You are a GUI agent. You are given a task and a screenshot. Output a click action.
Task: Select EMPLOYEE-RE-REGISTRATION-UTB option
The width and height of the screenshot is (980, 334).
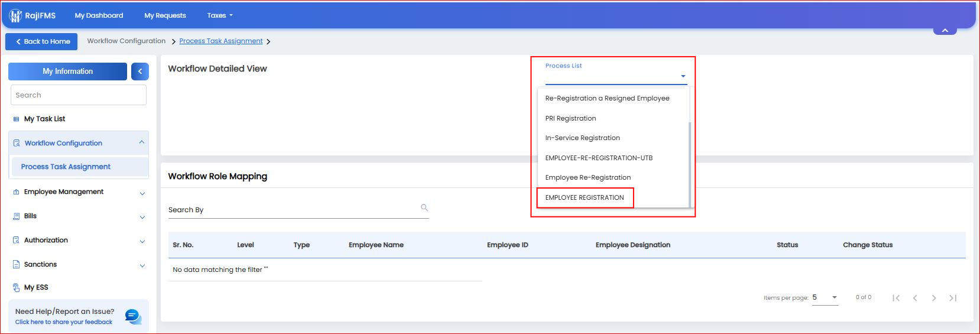click(x=613, y=158)
